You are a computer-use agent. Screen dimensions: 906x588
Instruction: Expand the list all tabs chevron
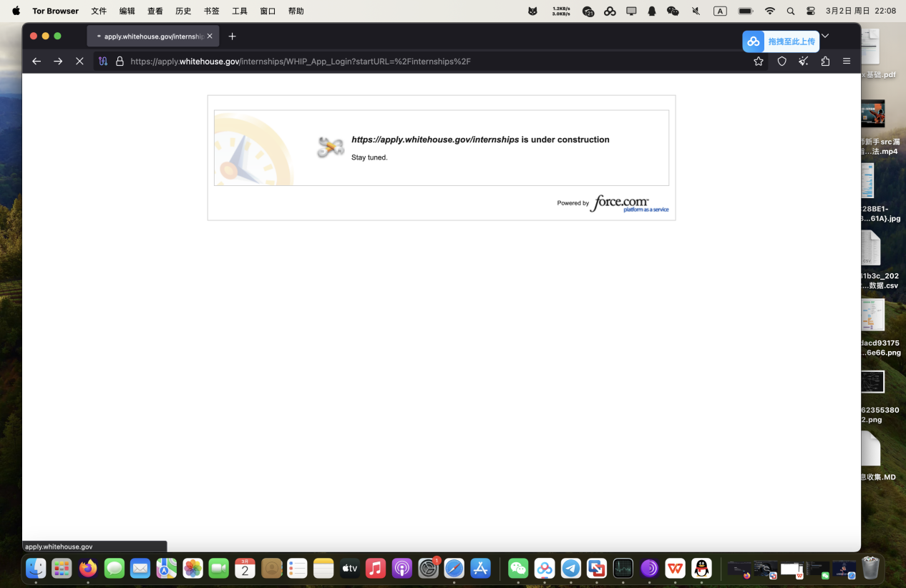tap(825, 36)
